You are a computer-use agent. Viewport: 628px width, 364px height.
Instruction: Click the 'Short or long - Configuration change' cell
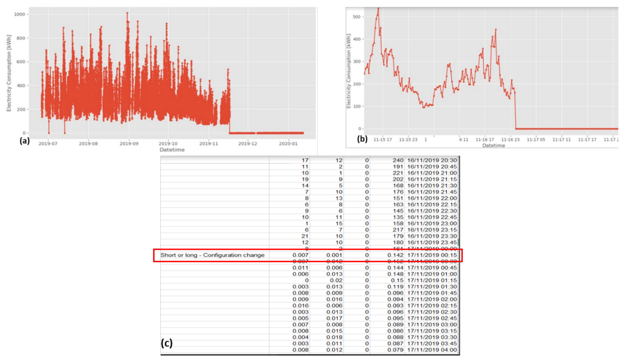tap(212, 255)
